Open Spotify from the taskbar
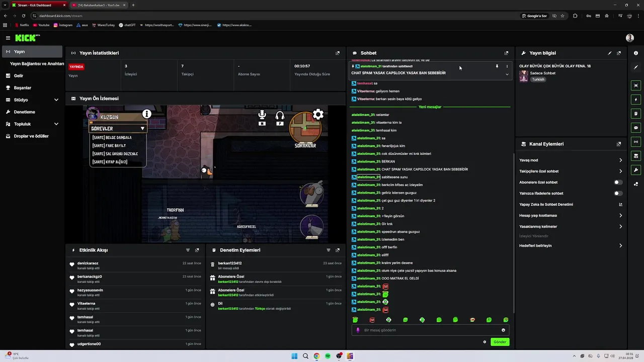 click(x=328, y=356)
